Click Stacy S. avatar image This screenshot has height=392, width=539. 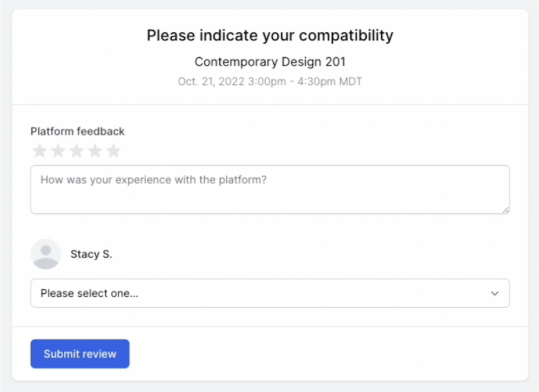click(x=46, y=254)
